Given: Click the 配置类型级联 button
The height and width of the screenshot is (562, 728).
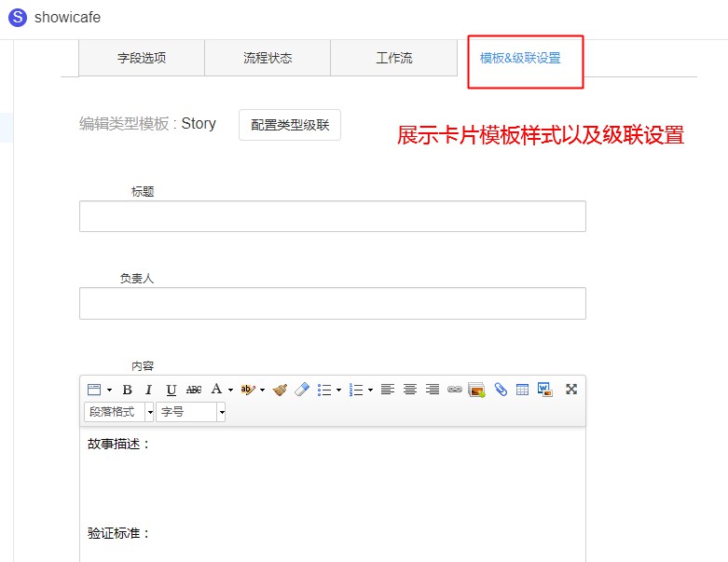Looking at the screenshot, I should pos(290,125).
